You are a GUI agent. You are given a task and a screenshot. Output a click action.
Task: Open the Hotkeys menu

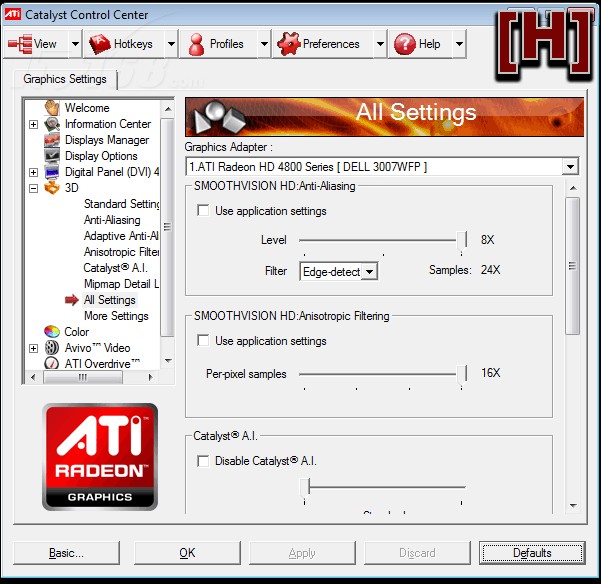pyautogui.click(x=125, y=44)
